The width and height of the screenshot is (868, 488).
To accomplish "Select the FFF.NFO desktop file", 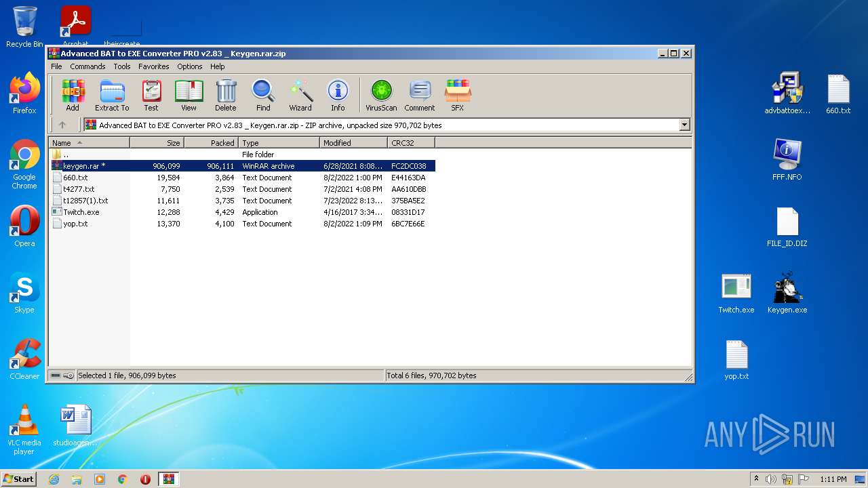I will (x=787, y=160).
